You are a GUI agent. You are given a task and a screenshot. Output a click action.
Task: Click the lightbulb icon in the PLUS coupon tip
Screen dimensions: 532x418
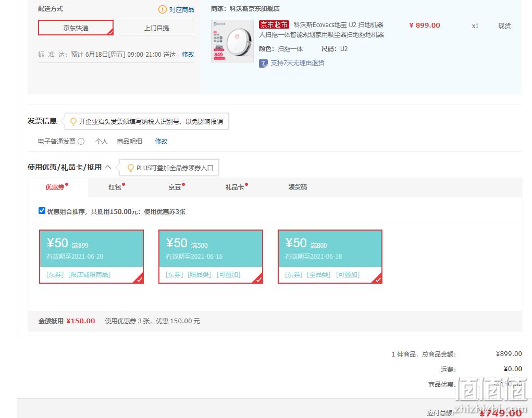click(130, 168)
